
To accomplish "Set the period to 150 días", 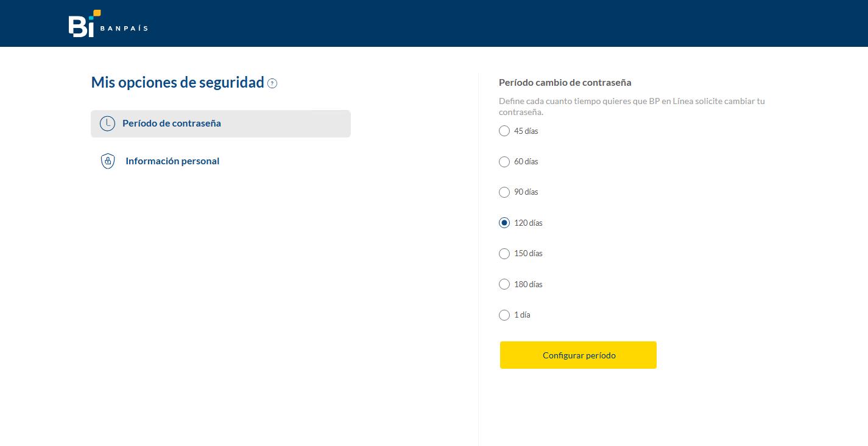I will pos(504,254).
